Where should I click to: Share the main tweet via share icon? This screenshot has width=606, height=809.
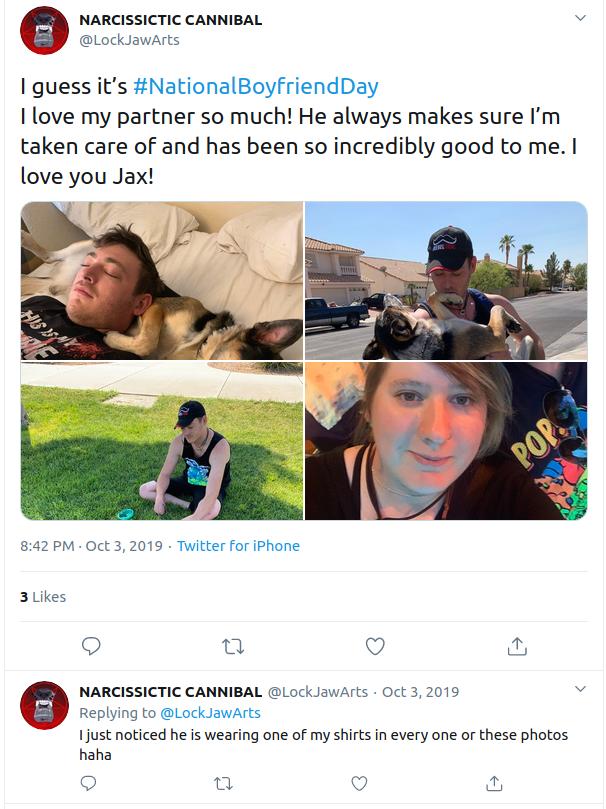tap(517, 645)
